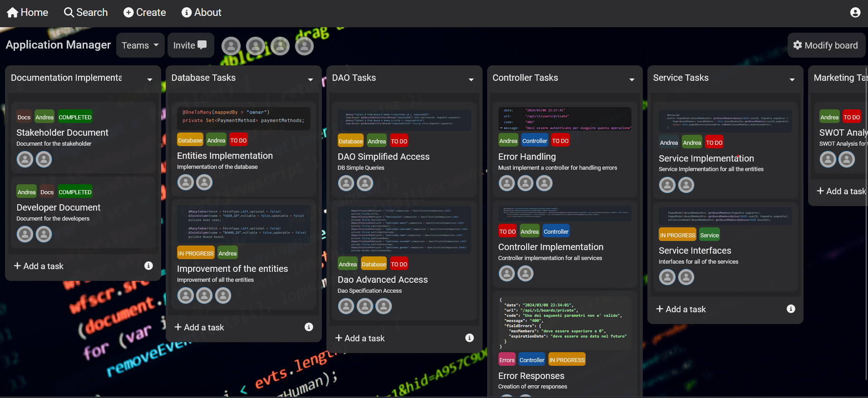Show info icon for DAO Tasks
Image resolution: width=868 pixels, height=398 pixels.
click(x=469, y=338)
